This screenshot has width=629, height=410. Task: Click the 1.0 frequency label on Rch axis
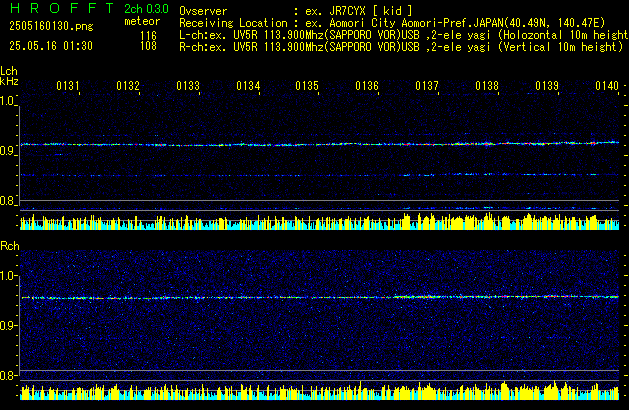[x=8, y=276]
